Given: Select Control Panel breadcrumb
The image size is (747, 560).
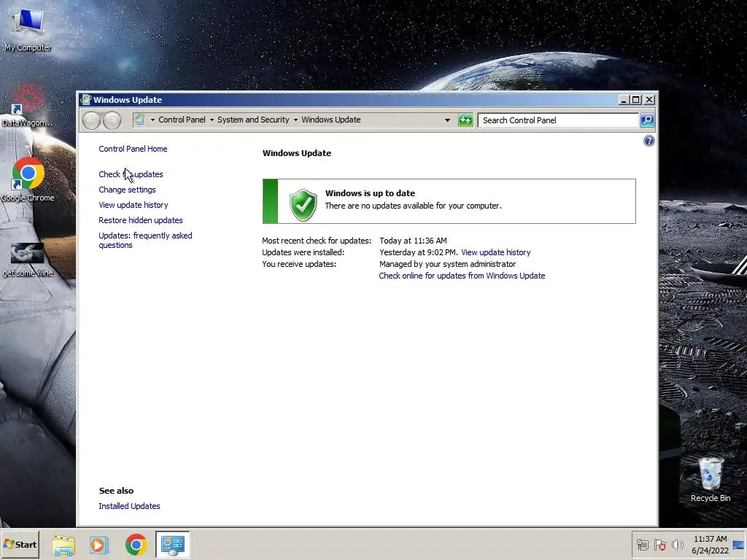Looking at the screenshot, I should point(182,120).
